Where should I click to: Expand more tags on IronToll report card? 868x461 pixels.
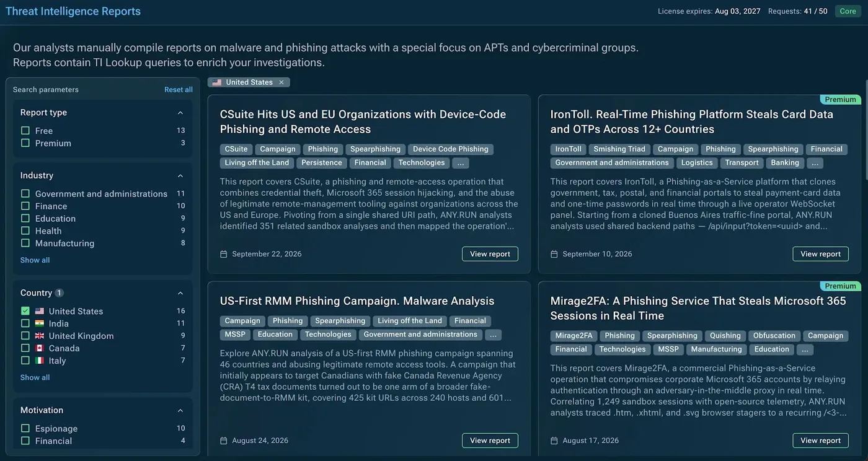(x=815, y=163)
